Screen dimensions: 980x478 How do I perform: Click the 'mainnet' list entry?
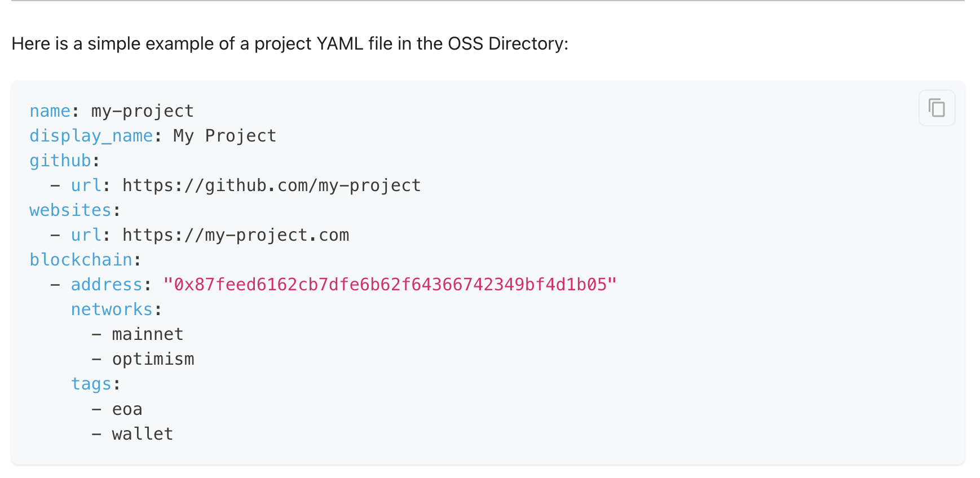pos(148,334)
